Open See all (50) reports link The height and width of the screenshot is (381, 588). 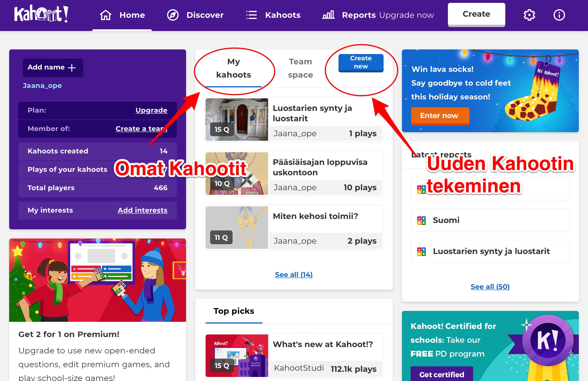pos(490,287)
